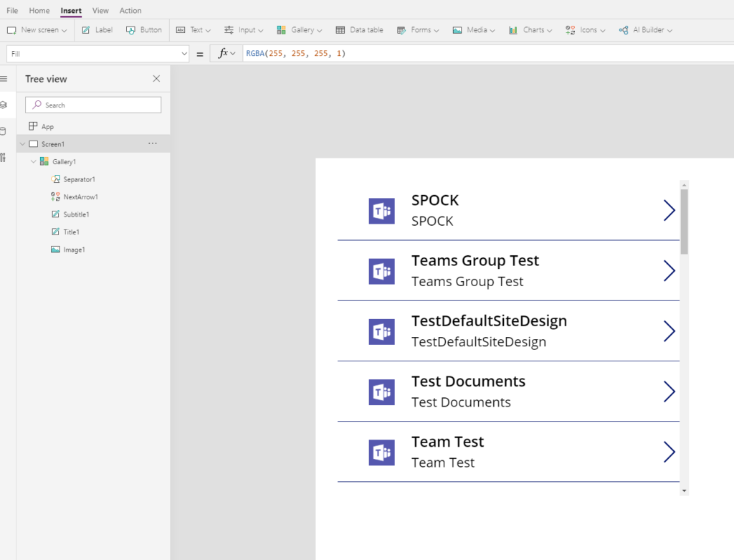This screenshot has width=734, height=560.
Task: Open the AI Builder dropdown
Action: pyautogui.click(x=646, y=30)
